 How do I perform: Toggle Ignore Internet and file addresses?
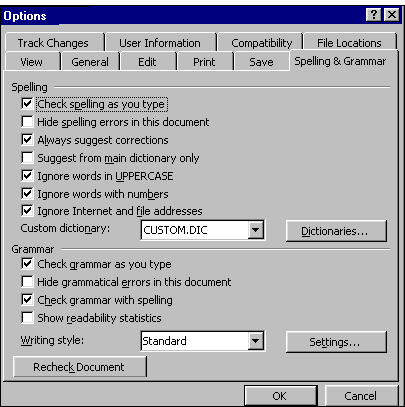tap(27, 211)
